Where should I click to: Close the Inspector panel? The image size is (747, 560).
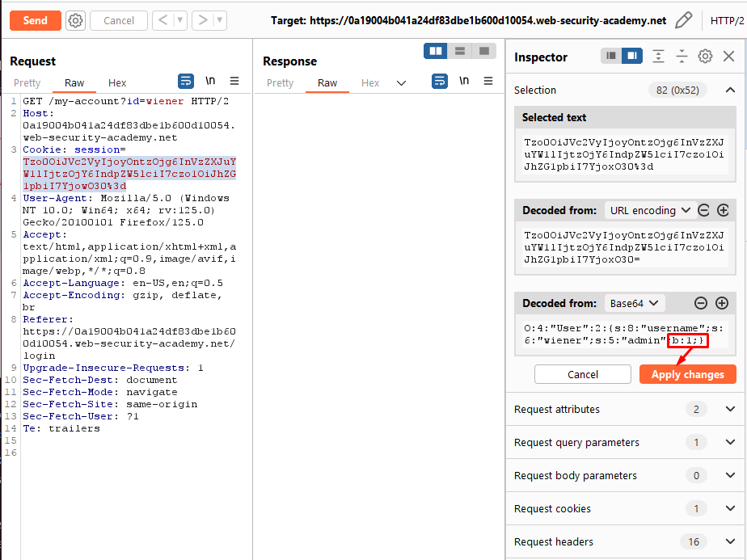tap(728, 57)
